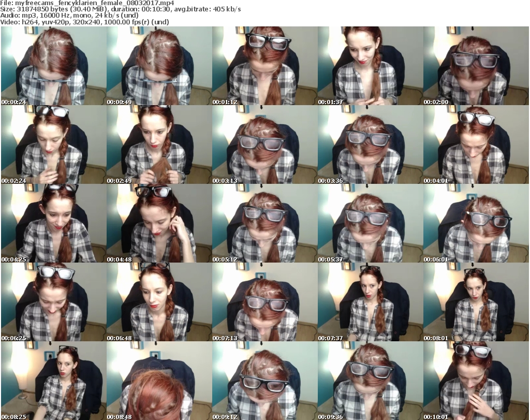Image resolution: width=530 pixels, height=420 pixels.
Task: Click the frame timestamped 00:02:24
Action: click(x=54, y=144)
